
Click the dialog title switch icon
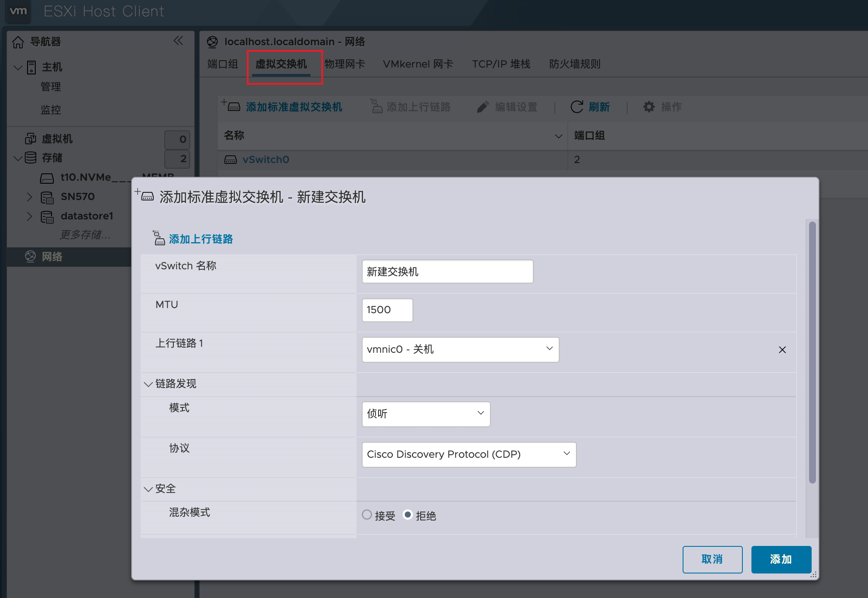tap(144, 195)
